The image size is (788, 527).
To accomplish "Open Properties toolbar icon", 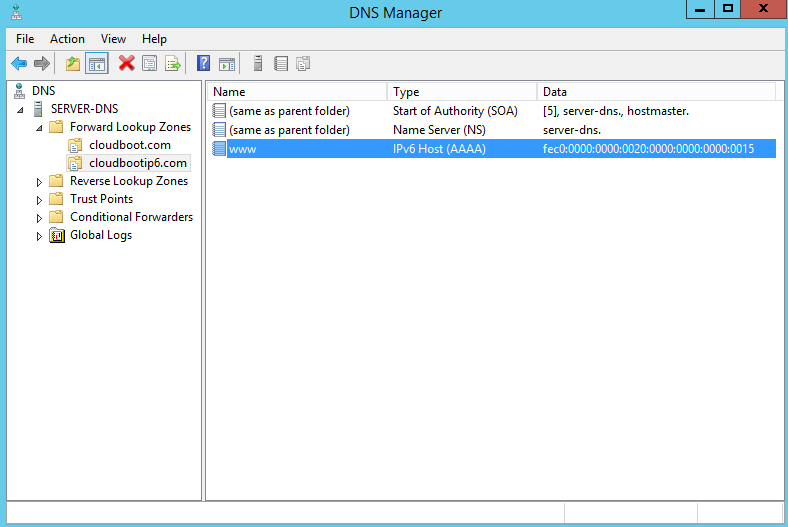I will pos(150,64).
